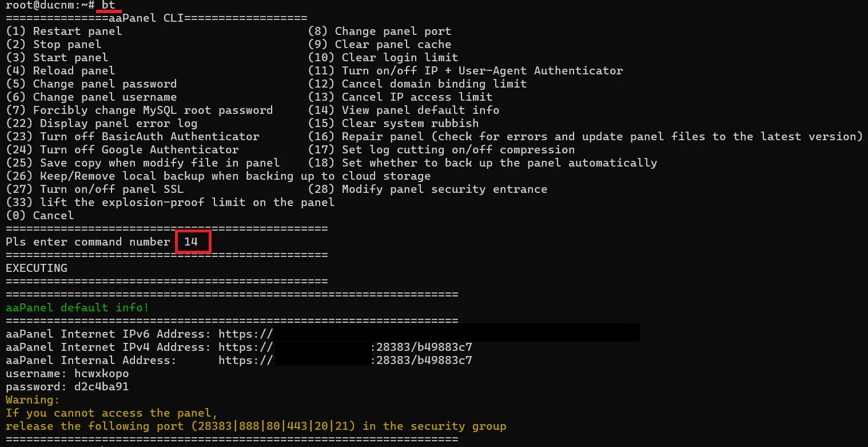The width and height of the screenshot is (868, 447).
Task: Click the username value hcwxkopo
Action: (x=101, y=373)
